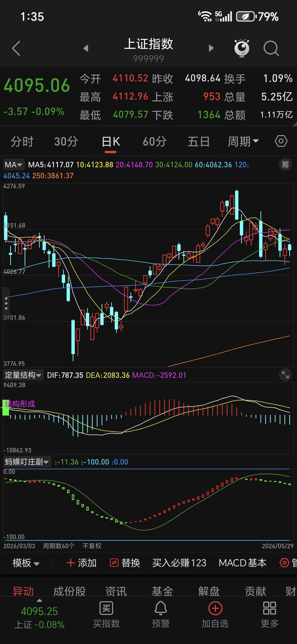
Task: Switch to previous index arrow
Action: (86, 48)
